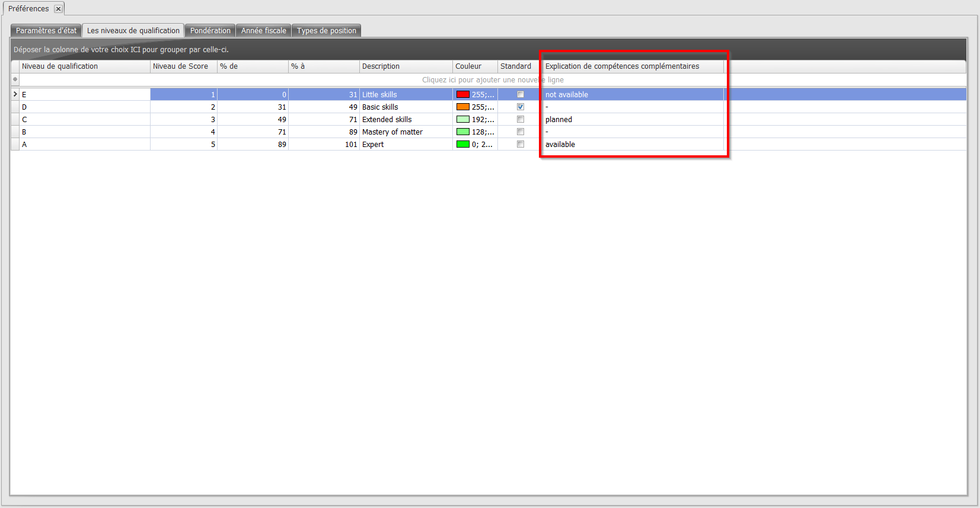
Task: Check Standard checkbox for Expert row
Action: coord(521,145)
